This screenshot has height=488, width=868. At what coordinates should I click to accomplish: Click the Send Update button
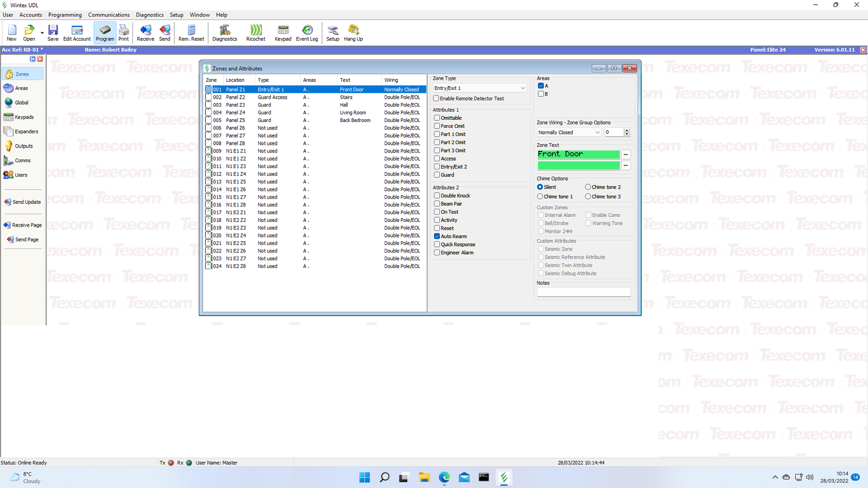(x=23, y=202)
